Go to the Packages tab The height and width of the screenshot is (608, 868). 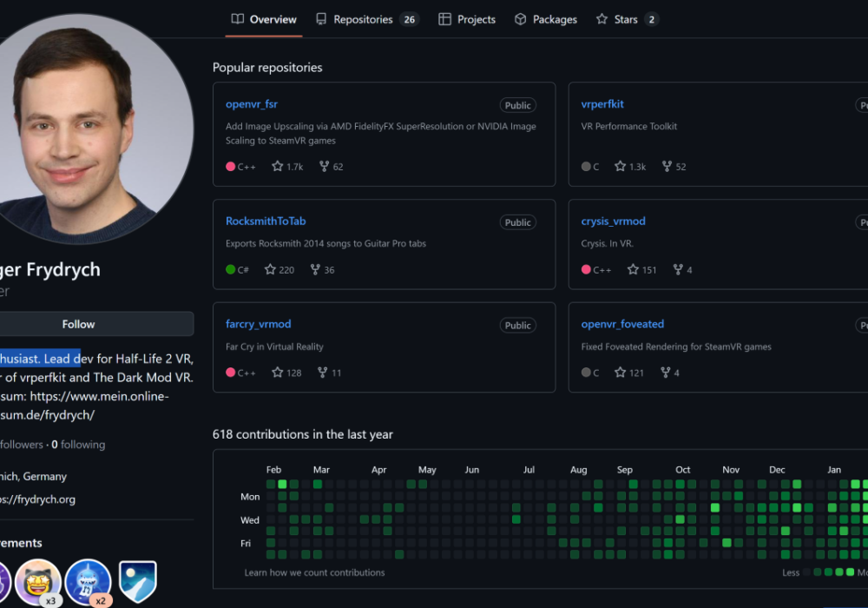pyautogui.click(x=546, y=19)
